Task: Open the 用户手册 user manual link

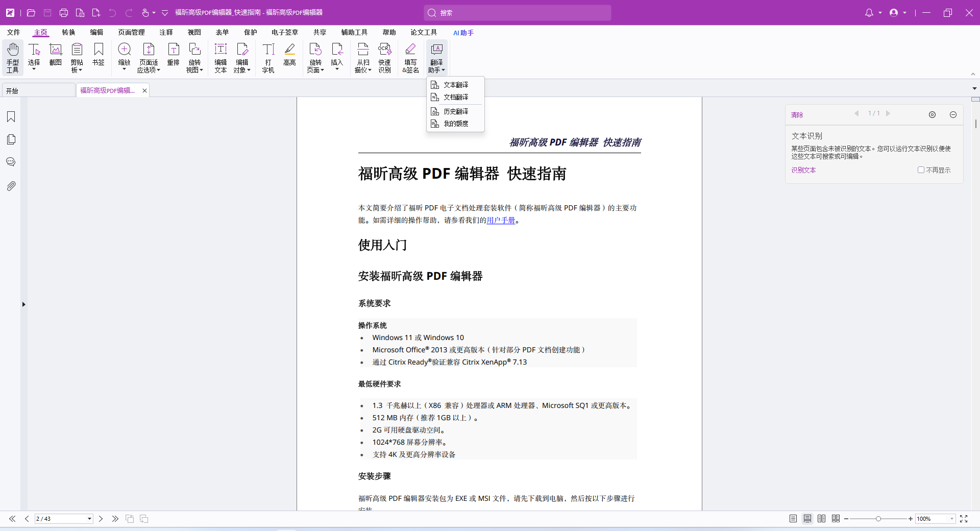Action: point(501,221)
